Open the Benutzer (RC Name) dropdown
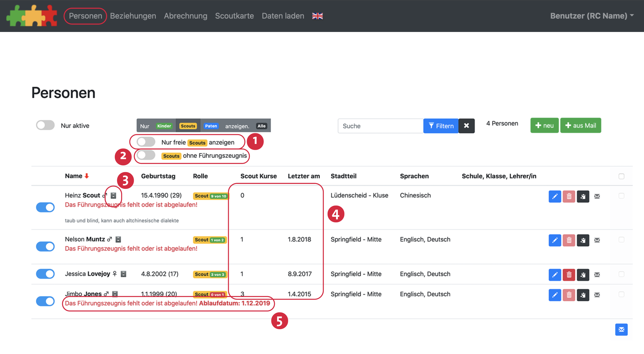 pyautogui.click(x=592, y=16)
